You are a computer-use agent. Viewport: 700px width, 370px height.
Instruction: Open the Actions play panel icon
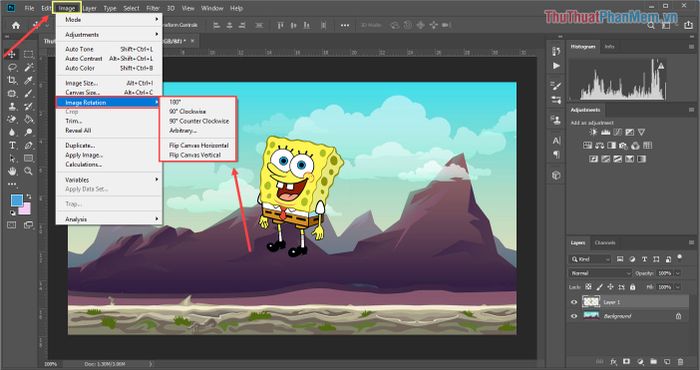556,66
